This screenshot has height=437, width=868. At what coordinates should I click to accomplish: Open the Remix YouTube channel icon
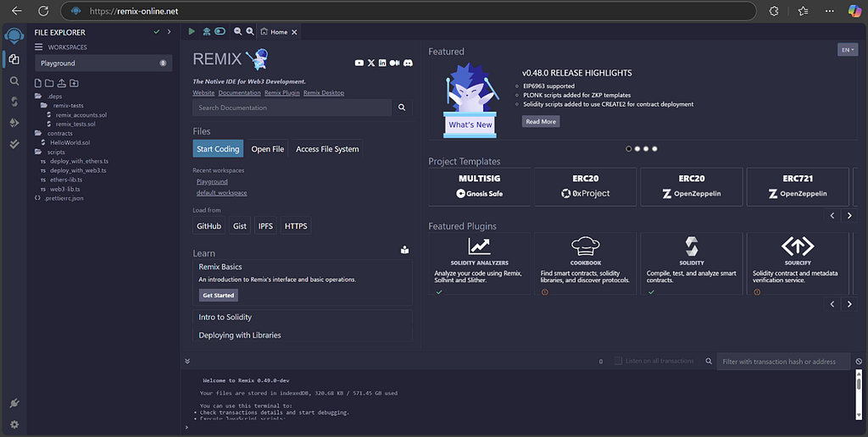[x=359, y=63]
